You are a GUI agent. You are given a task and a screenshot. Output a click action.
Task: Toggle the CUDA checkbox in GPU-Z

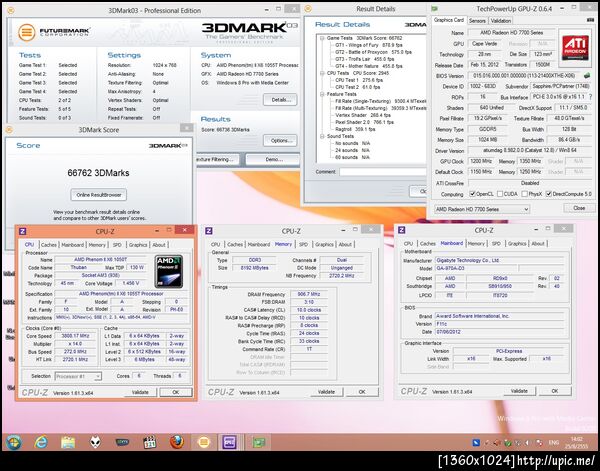pyautogui.click(x=500, y=194)
